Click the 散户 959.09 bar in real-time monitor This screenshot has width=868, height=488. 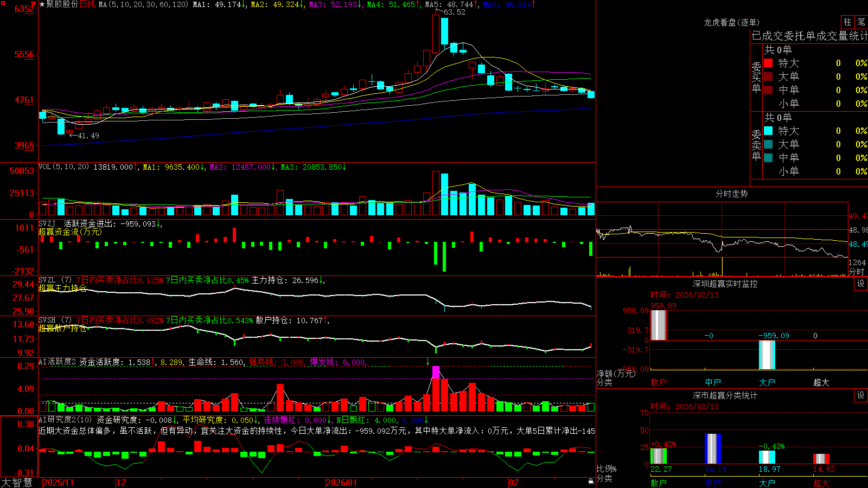pos(659,325)
